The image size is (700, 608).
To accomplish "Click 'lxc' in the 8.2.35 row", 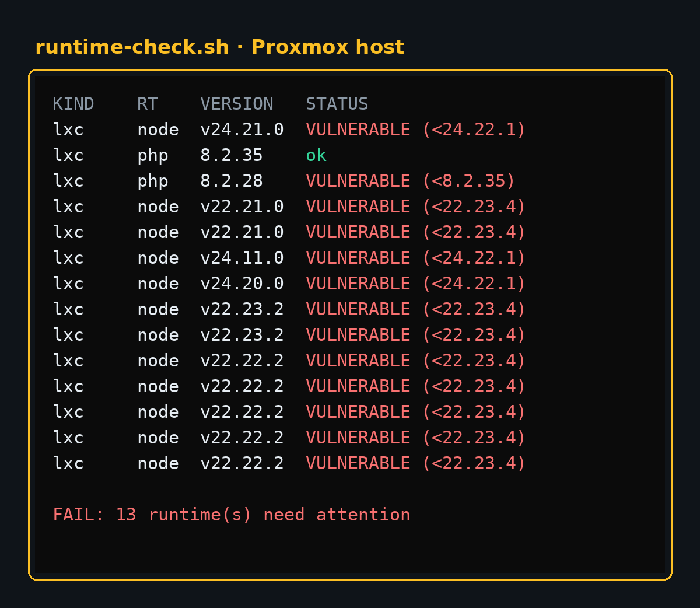I will (x=68, y=155).
